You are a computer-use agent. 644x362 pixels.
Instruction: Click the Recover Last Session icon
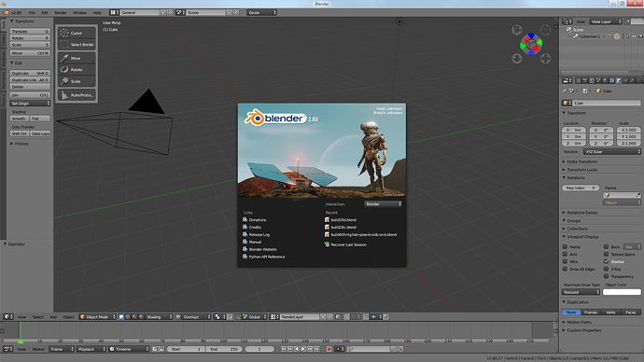(327, 244)
